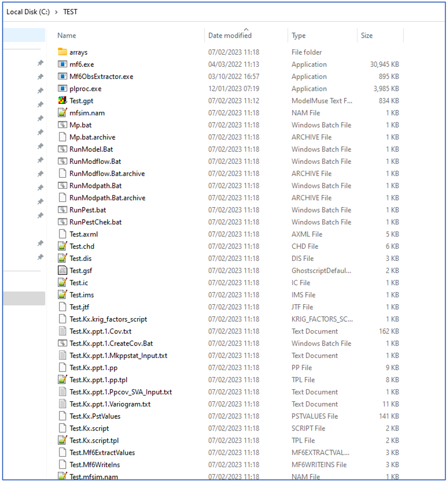Click the RunPest.bat batch icon
448x483 pixels.
[62, 210]
